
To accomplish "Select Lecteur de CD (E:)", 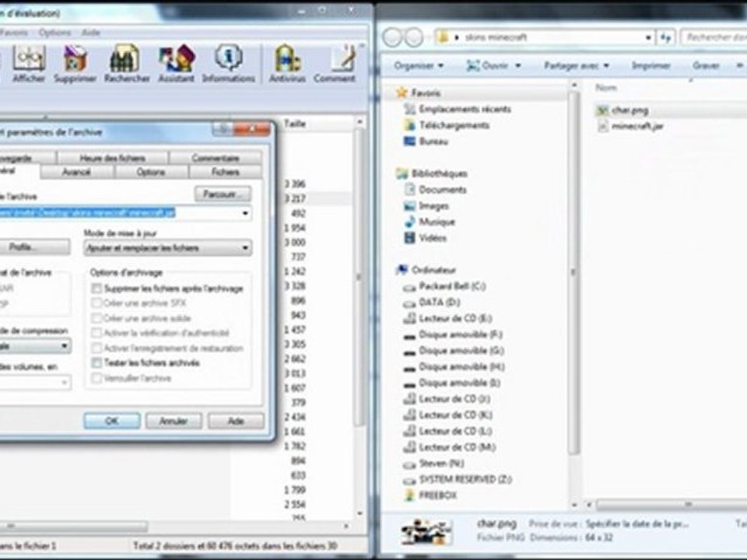I will pyautogui.click(x=447, y=318).
